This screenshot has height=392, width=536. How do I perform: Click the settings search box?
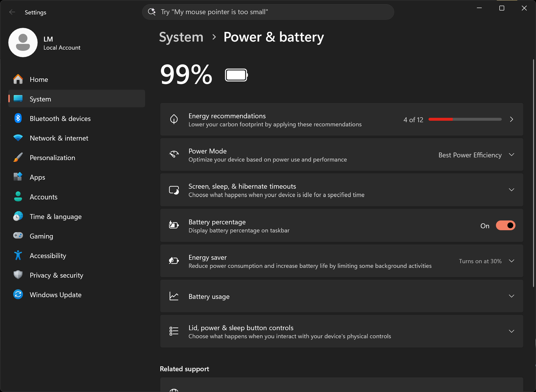pyautogui.click(x=268, y=12)
